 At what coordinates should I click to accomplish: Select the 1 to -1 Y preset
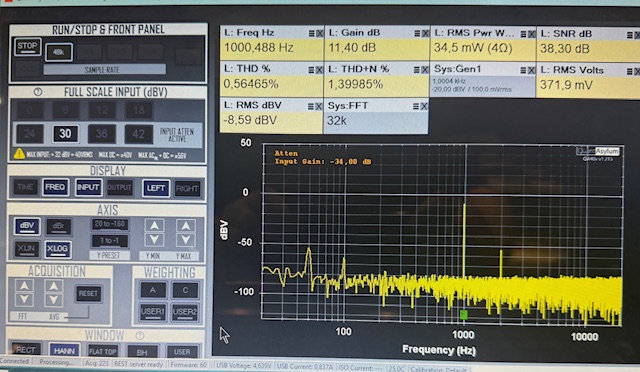click(109, 241)
